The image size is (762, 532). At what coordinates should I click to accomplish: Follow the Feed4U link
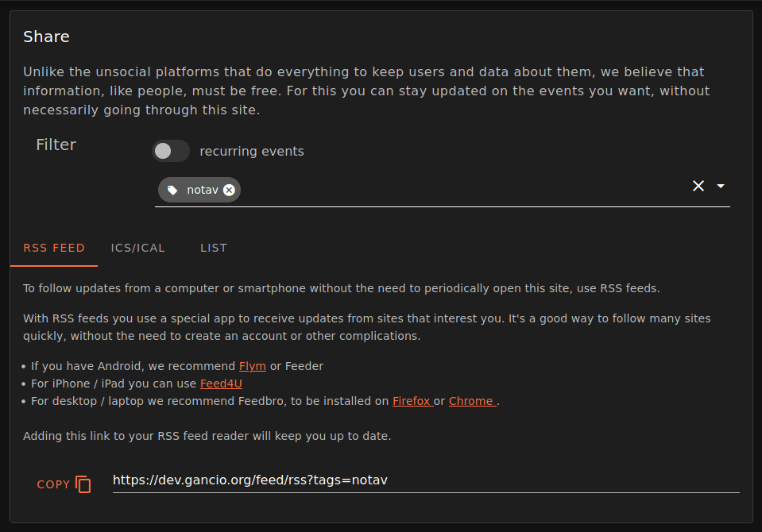tap(221, 384)
